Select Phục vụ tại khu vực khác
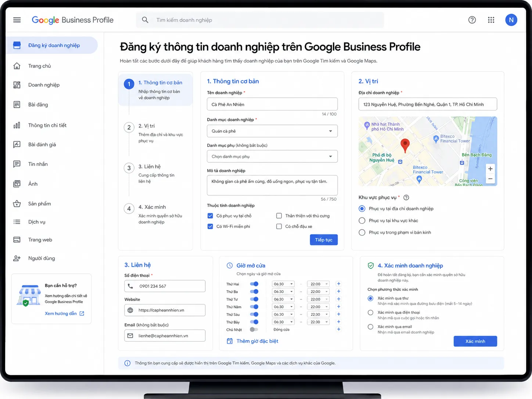Screen dimensions: 532x399 click(362, 220)
